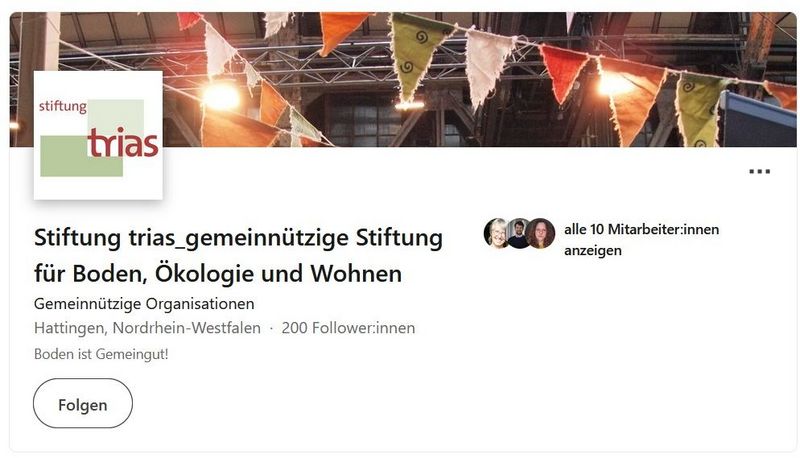
Task: Click the Stiftung trias page title
Action: [x=238, y=256]
